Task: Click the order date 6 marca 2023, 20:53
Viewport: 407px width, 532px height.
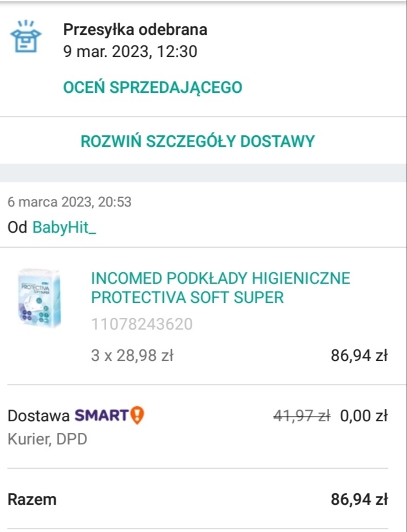Action: tap(69, 202)
